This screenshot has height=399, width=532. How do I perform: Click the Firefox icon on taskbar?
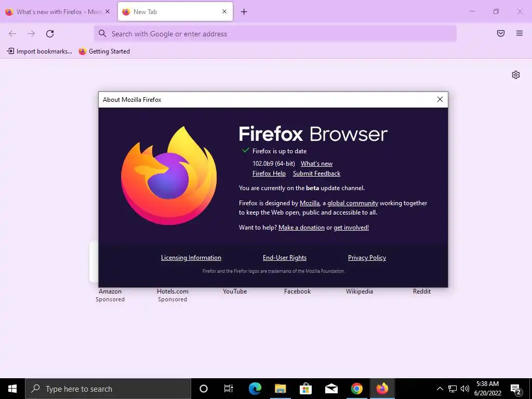(382, 389)
